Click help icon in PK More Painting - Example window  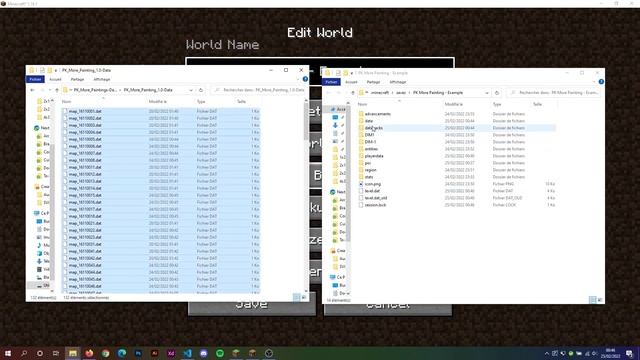601,82
